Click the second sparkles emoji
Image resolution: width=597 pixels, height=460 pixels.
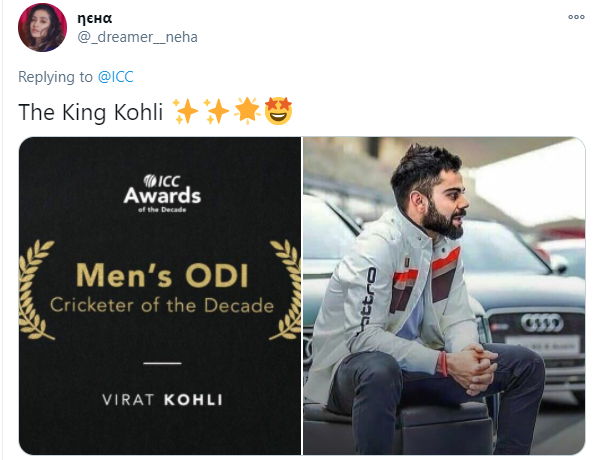click(x=216, y=111)
